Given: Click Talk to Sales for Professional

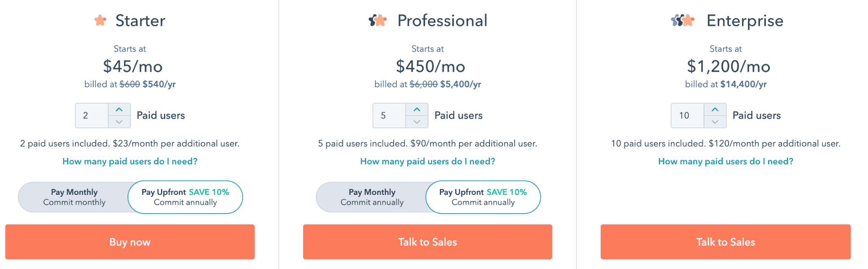Looking at the screenshot, I should pyautogui.click(x=427, y=242).
